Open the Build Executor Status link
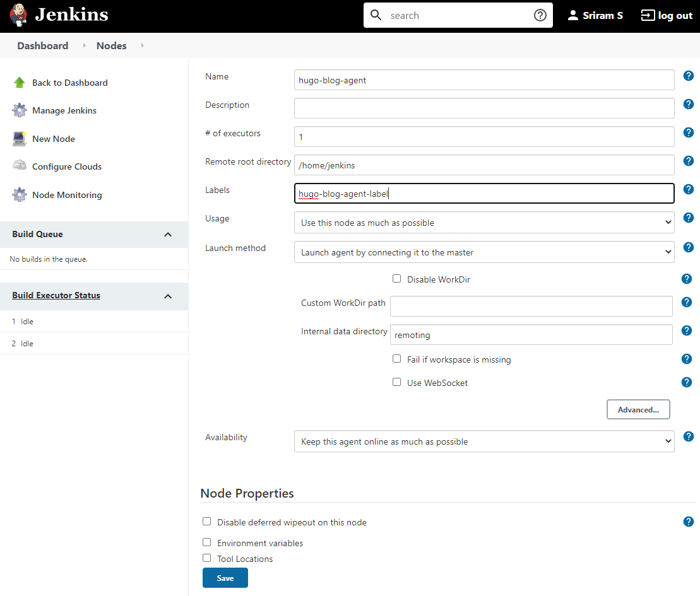 [x=56, y=295]
